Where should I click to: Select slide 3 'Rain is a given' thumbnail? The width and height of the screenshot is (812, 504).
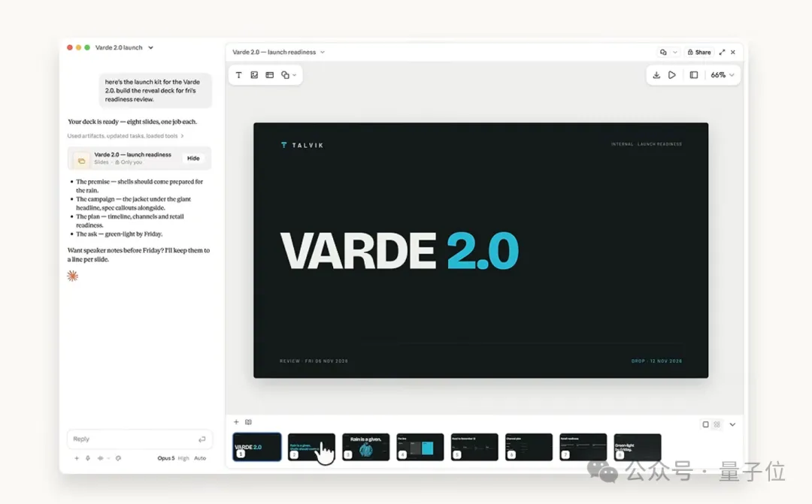click(365, 447)
